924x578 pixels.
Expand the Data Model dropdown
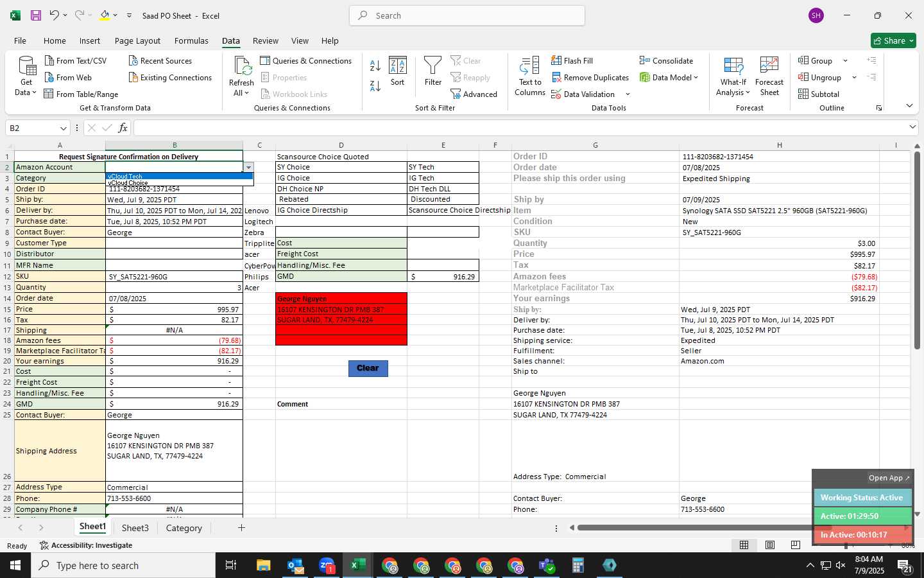pyautogui.click(x=696, y=77)
